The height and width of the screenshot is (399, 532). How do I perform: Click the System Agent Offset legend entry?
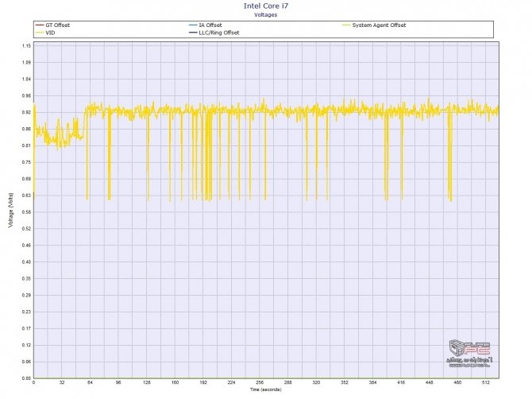coord(374,25)
